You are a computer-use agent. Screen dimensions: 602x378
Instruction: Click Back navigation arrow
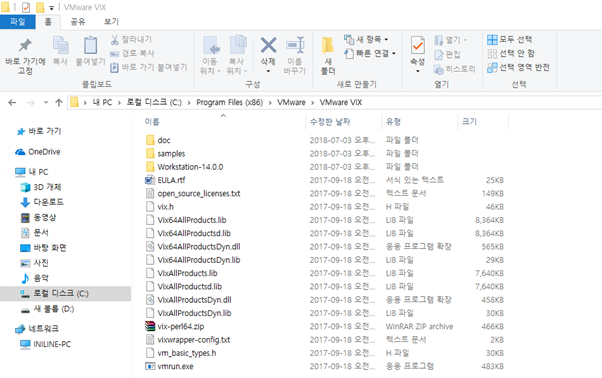tap(12, 102)
